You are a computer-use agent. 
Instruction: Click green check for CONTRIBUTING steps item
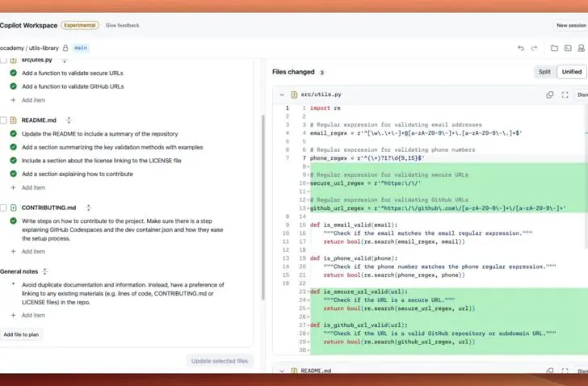14,221
